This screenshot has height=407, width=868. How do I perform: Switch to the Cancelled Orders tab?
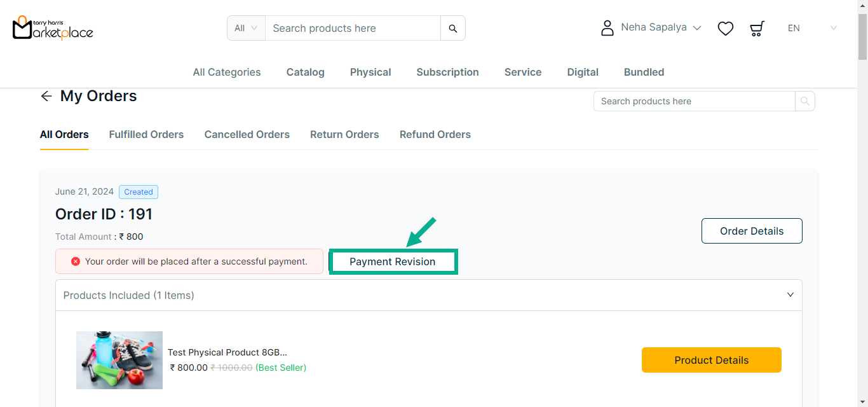247,135
